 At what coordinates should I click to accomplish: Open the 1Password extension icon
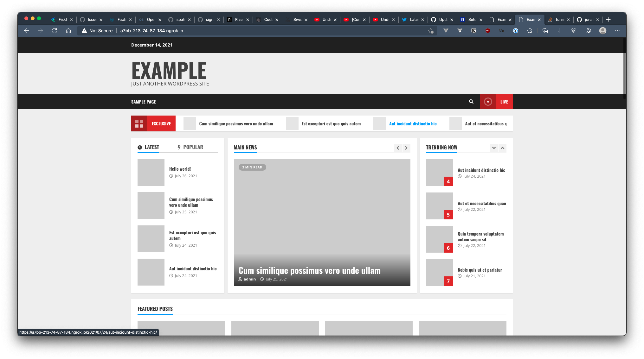(x=516, y=31)
